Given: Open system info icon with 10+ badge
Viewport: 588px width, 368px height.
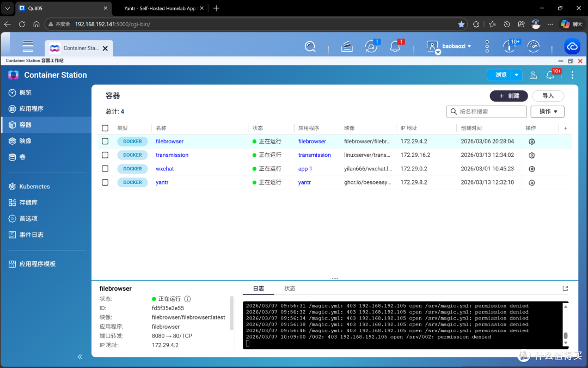Looking at the screenshot, I should [x=509, y=46].
